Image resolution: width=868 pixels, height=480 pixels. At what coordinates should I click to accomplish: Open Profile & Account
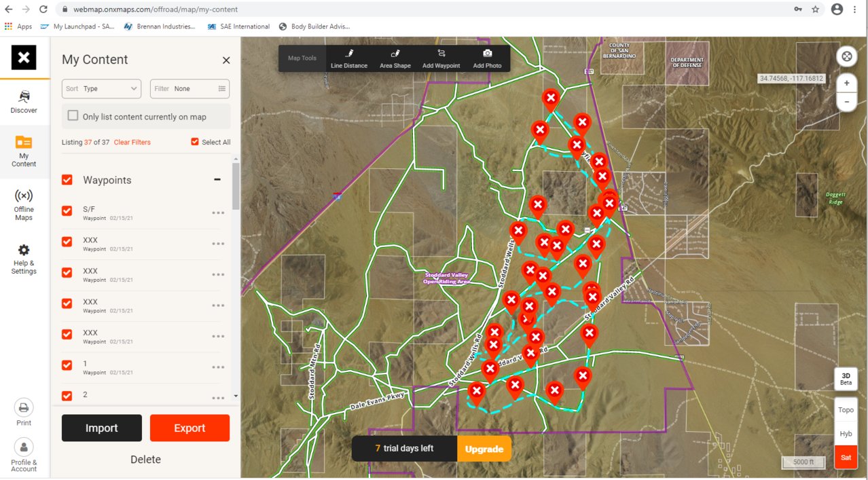point(24,455)
